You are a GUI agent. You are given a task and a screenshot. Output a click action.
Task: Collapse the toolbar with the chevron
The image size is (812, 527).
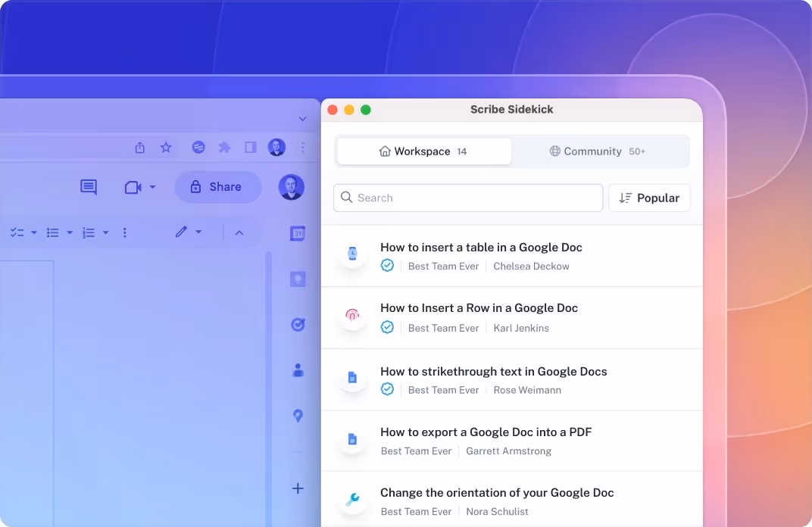pos(239,232)
